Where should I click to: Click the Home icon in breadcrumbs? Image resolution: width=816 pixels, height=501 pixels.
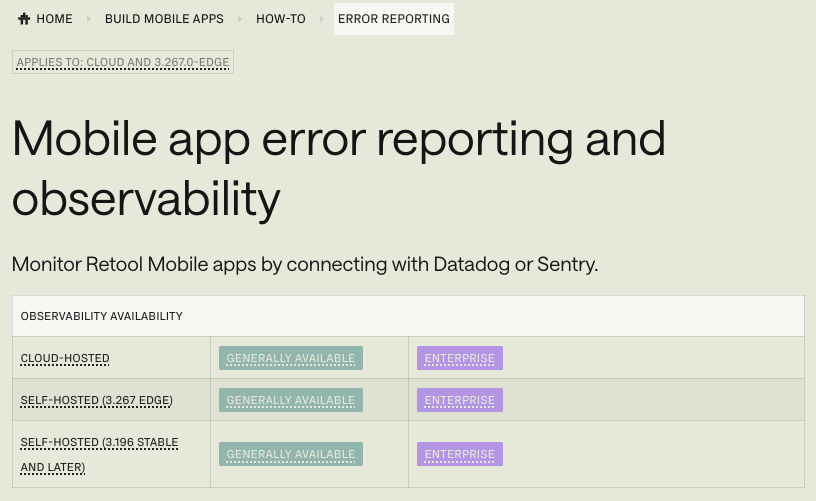point(24,19)
